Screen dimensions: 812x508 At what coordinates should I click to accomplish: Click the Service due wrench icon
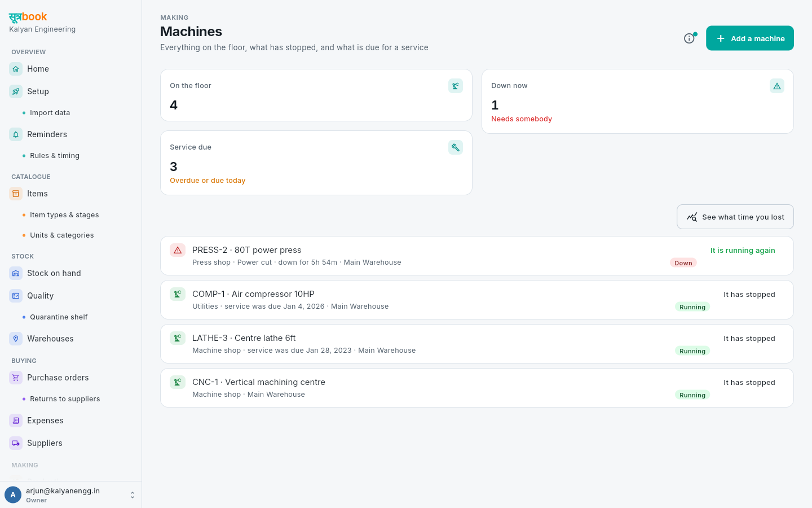(456, 147)
